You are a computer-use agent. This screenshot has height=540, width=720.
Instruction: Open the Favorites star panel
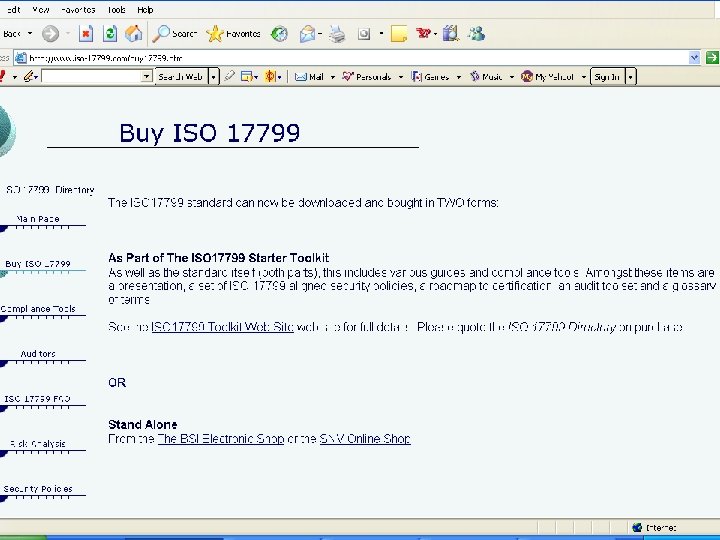pyautogui.click(x=233, y=34)
